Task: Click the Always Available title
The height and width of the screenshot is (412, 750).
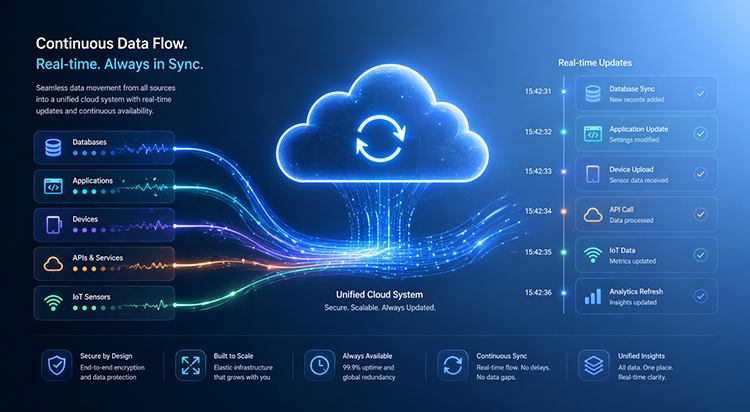Action: [367, 356]
